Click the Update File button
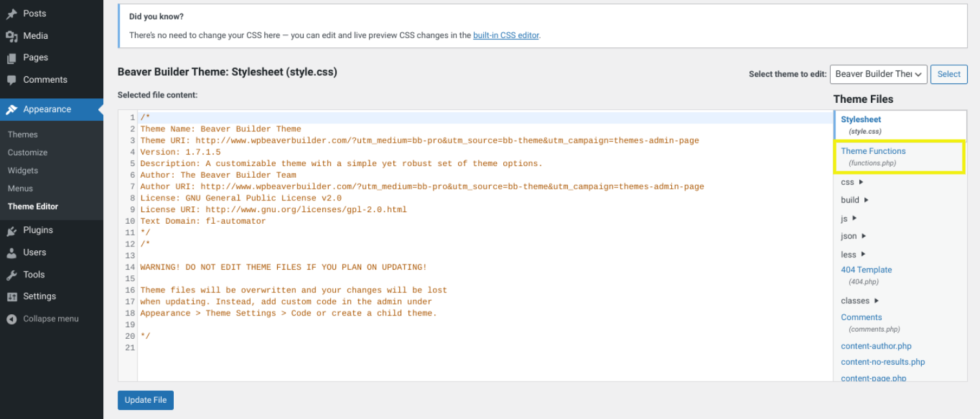 [x=145, y=400]
